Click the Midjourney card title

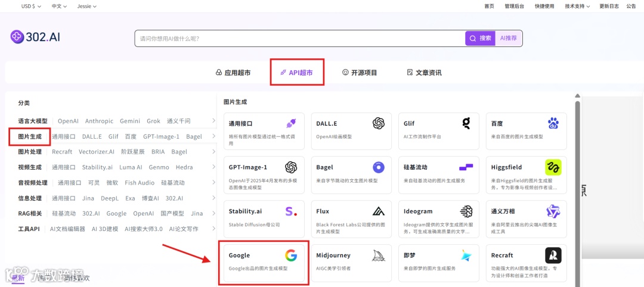point(333,255)
